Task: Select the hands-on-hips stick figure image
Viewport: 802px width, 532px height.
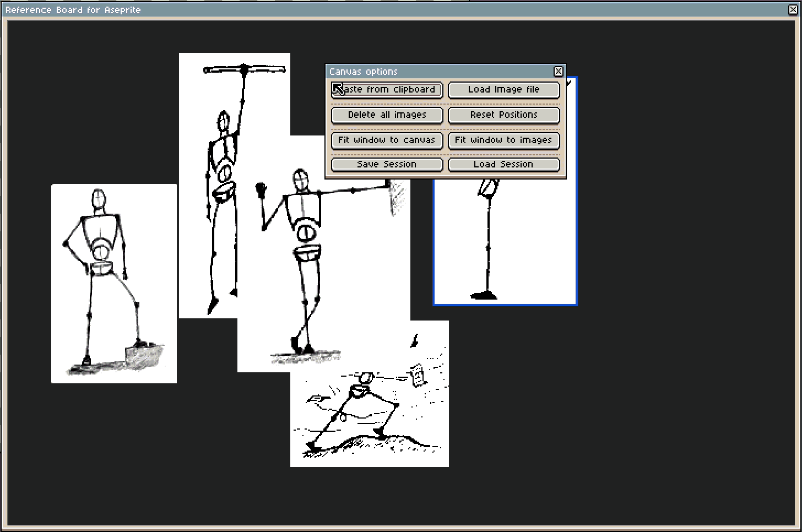Action: pos(113,283)
